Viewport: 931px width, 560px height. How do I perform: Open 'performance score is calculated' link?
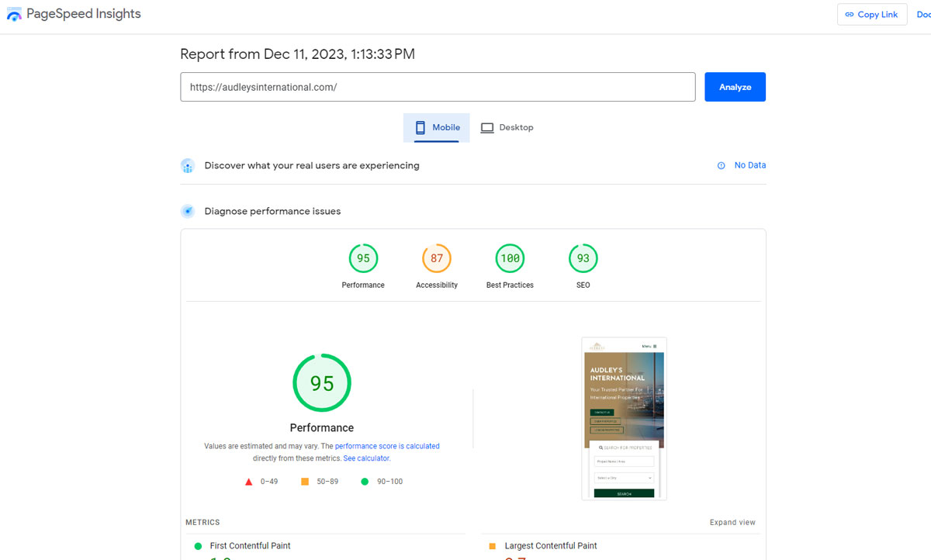[x=387, y=446]
